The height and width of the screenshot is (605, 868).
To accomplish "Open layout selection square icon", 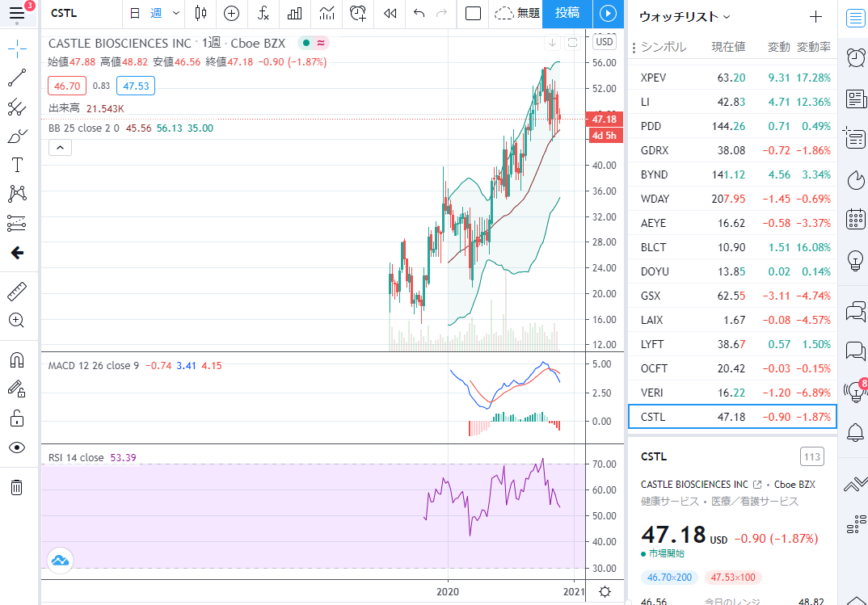I will 474,13.
